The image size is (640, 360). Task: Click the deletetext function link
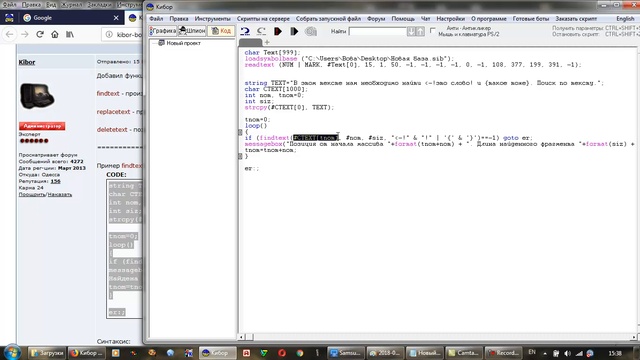coord(112,129)
